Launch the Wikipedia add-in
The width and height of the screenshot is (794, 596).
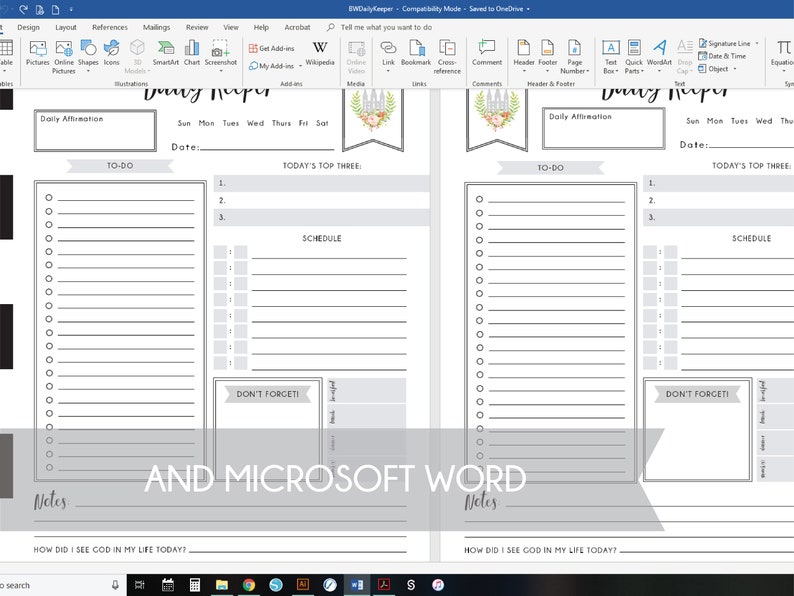tap(320, 53)
